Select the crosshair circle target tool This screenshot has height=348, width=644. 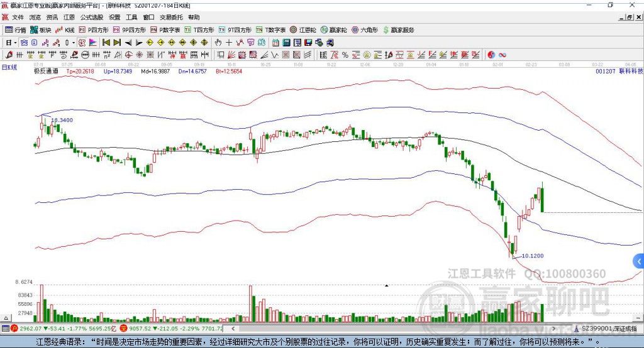tap(128, 55)
